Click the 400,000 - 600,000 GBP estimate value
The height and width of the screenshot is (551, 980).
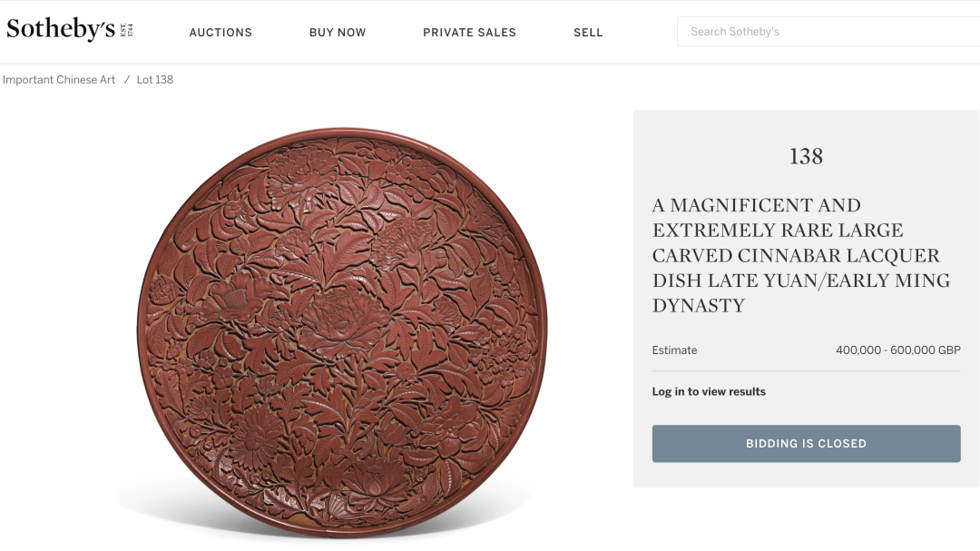897,350
